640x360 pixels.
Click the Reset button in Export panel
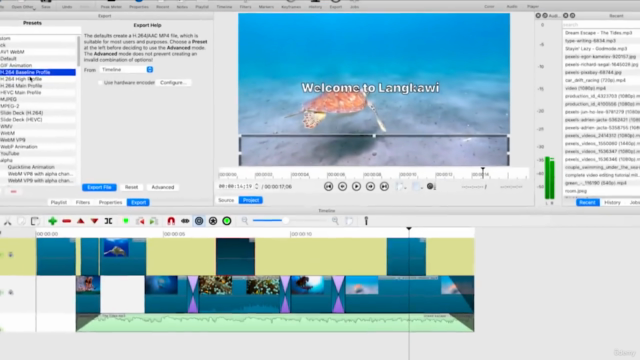131,187
